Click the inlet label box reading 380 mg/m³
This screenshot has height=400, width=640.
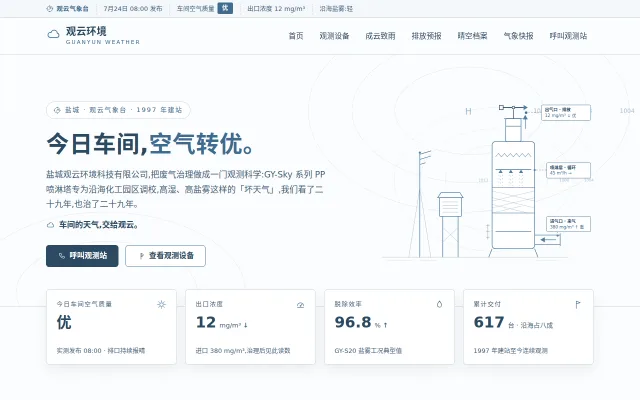(x=569, y=224)
